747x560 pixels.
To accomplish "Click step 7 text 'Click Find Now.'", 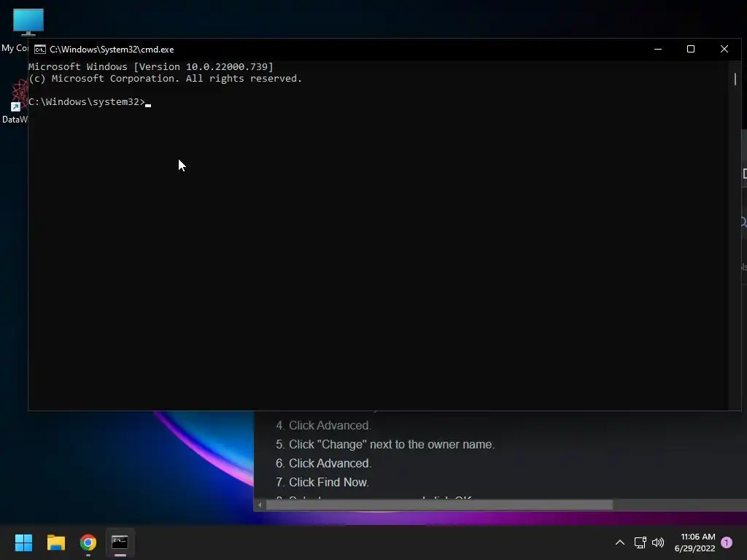I will tap(329, 483).
